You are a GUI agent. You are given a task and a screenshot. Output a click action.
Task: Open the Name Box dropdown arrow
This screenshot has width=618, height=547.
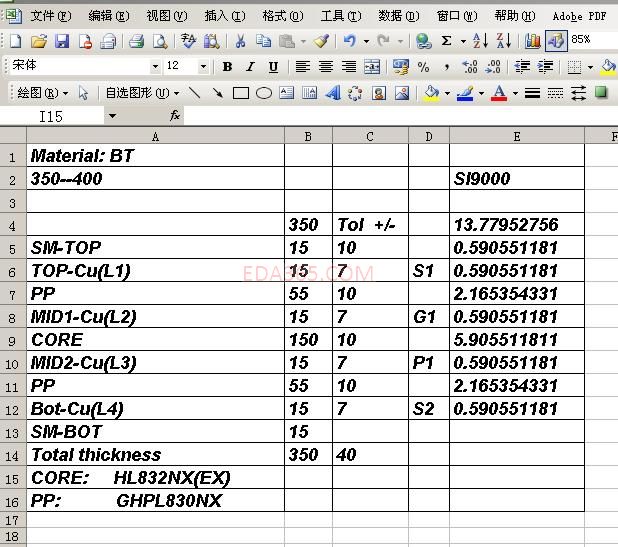pos(112,116)
